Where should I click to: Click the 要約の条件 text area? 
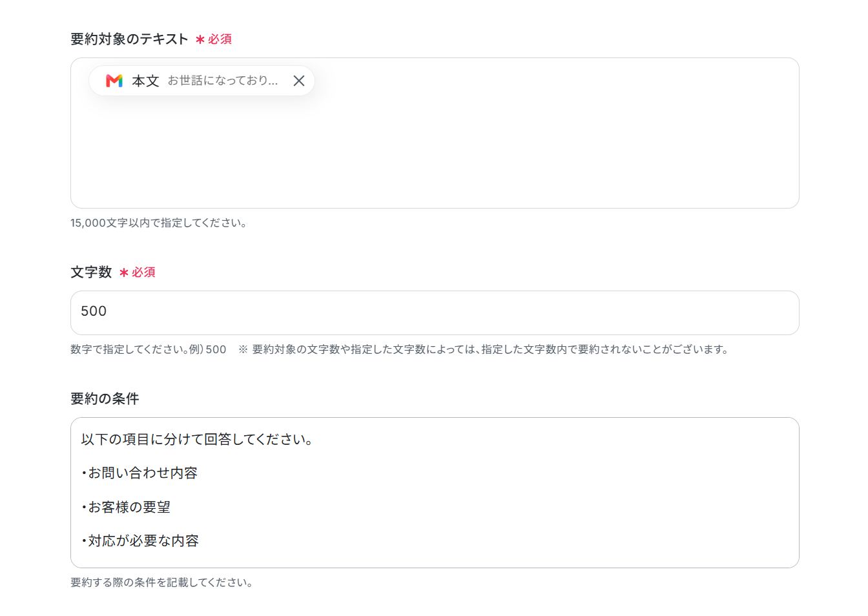(x=435, y=493)
